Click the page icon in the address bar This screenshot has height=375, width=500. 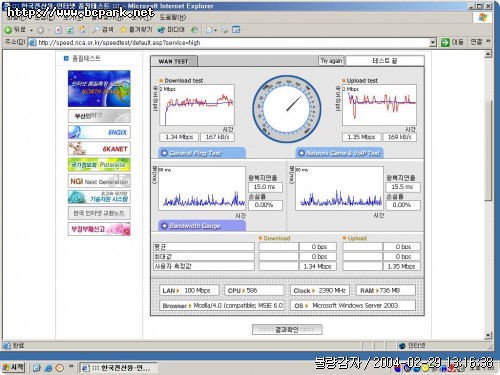tap(32, 43)
